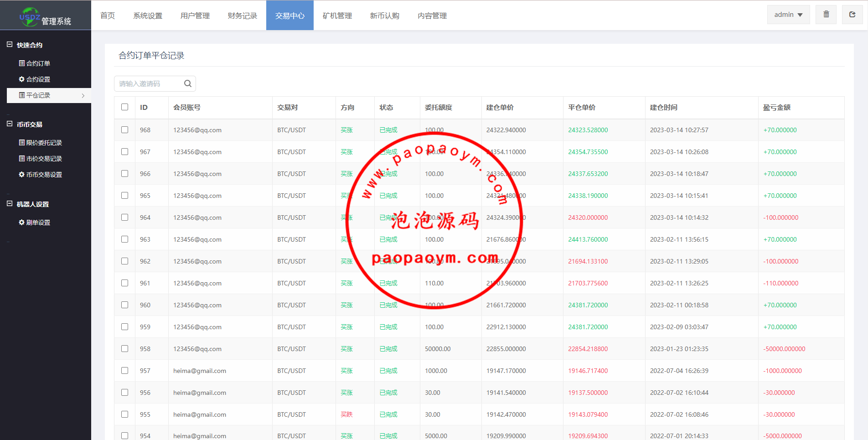The height and width of the screenshot is (440, 868).
Task: Select the checkbox for order 958
Action: coord(124,349)
